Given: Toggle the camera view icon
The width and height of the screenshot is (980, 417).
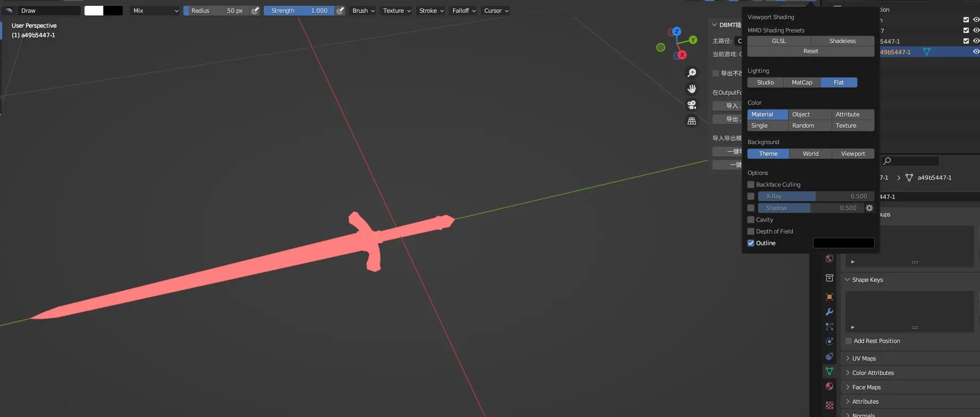Looking at the screenshot, I should pyautogui.click(x=692, y=105).
